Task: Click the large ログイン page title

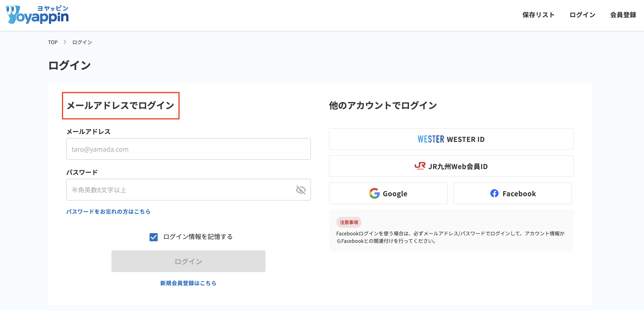Action: (x=69, y=65)
